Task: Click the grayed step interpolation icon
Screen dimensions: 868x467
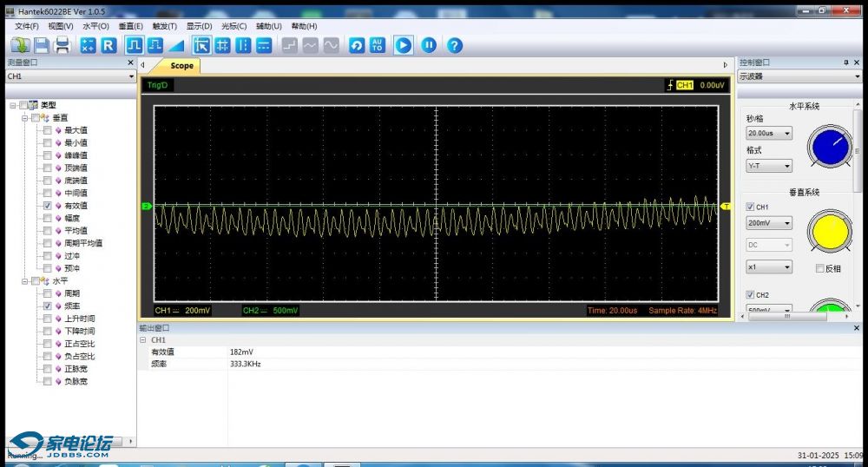Action: [x=290, y=45]
